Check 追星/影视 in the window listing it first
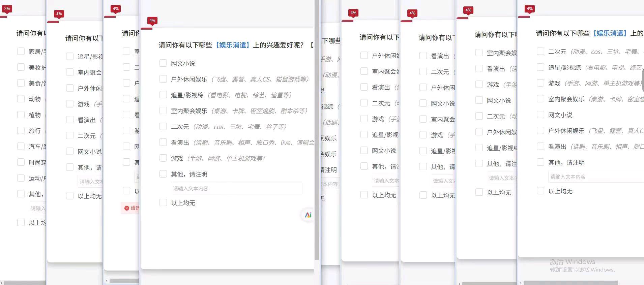644x285 pixels. pos(70,56)
